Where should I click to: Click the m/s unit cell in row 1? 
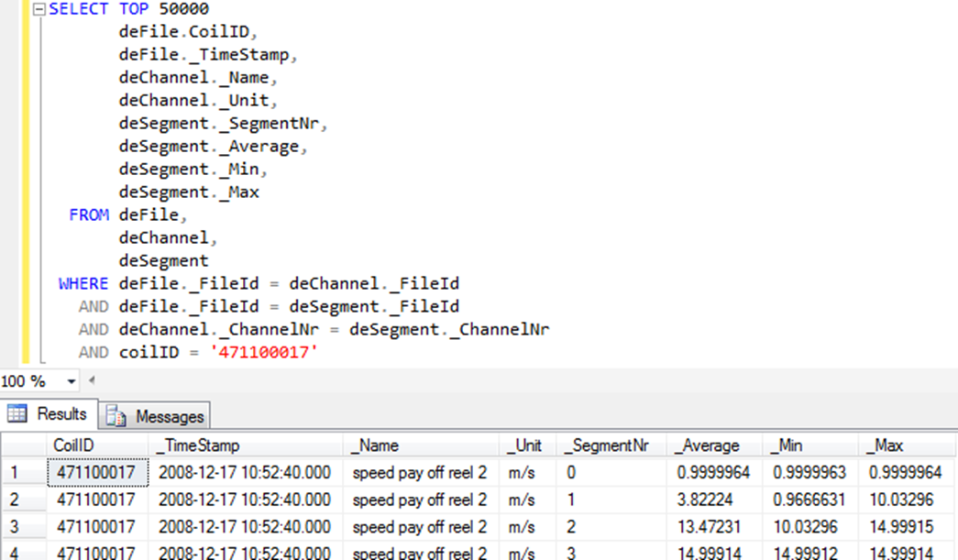(x=528, y=472)
